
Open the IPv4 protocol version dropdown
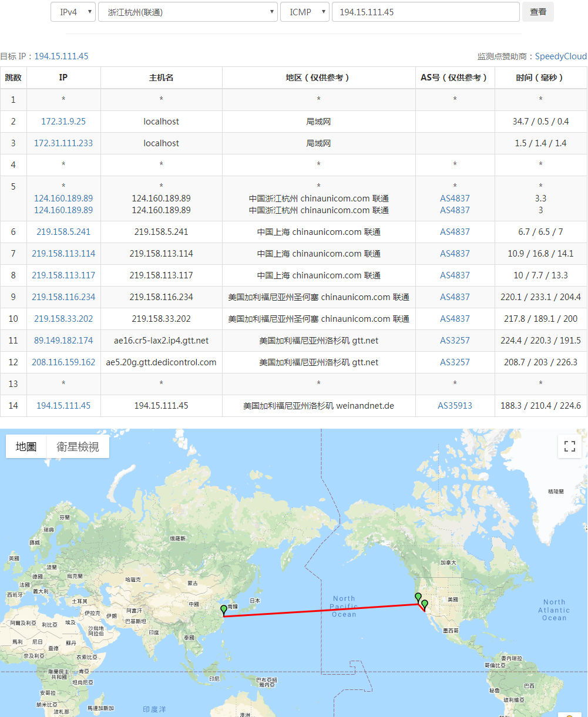click(73, 12)
